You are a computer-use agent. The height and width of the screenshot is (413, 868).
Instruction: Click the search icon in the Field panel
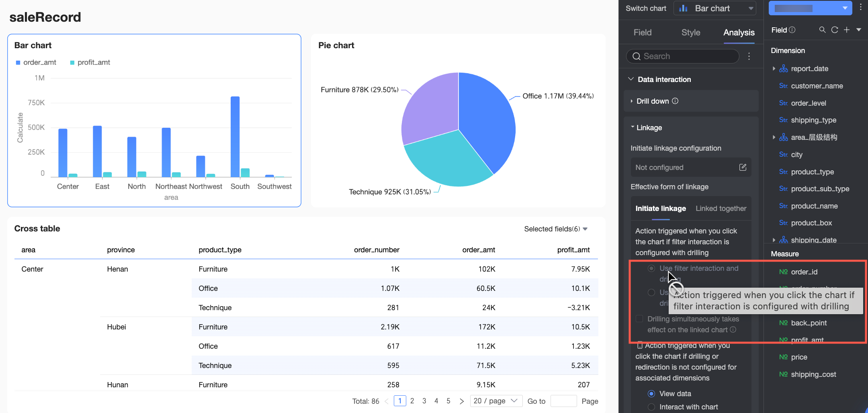coord(822,30)
